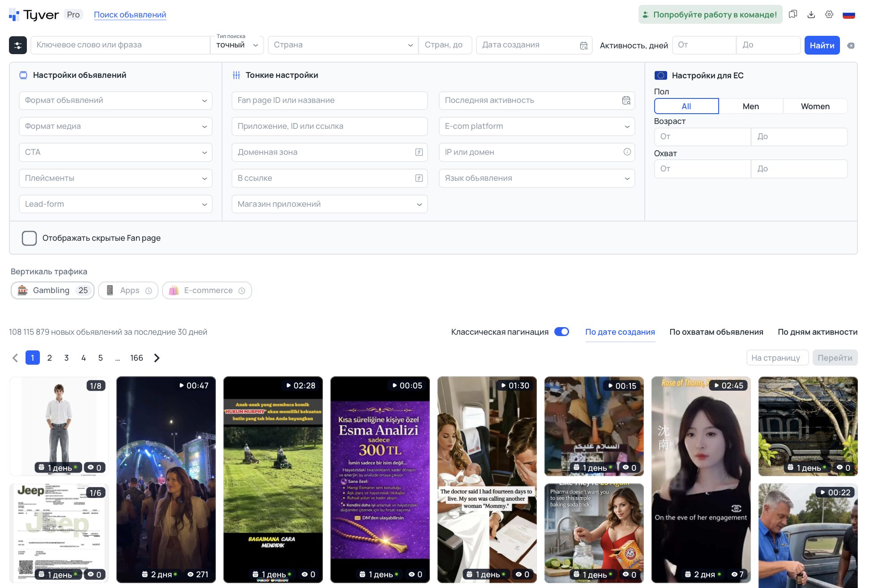
Task: Click the download icon in header
Action: click(x=811, y=14)
